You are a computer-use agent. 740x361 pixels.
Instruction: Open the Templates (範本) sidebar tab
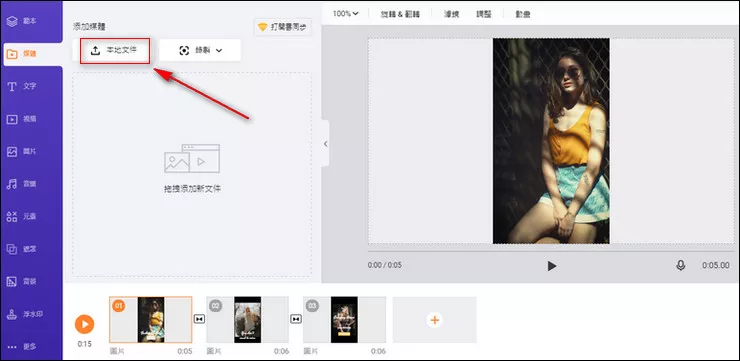pos(22,21)
